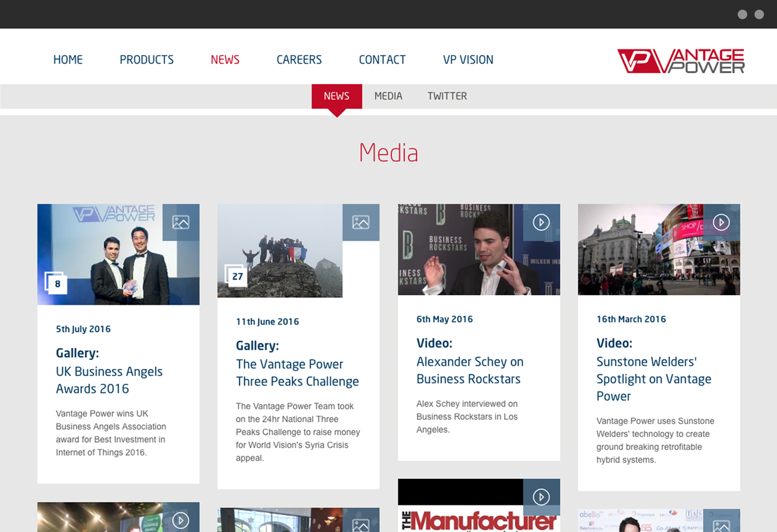Click the 'Video:' label above Alexander Schey

[x=434, y=343]
